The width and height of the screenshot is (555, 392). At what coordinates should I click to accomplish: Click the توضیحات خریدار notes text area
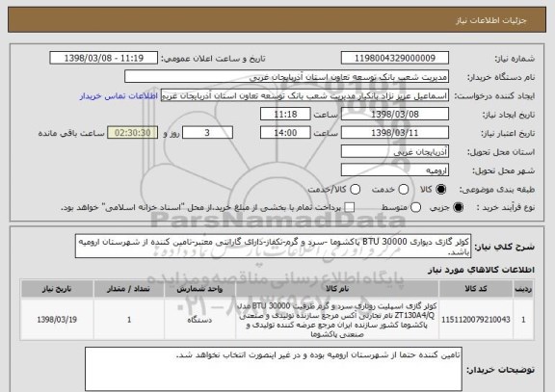tap(274, 369)
